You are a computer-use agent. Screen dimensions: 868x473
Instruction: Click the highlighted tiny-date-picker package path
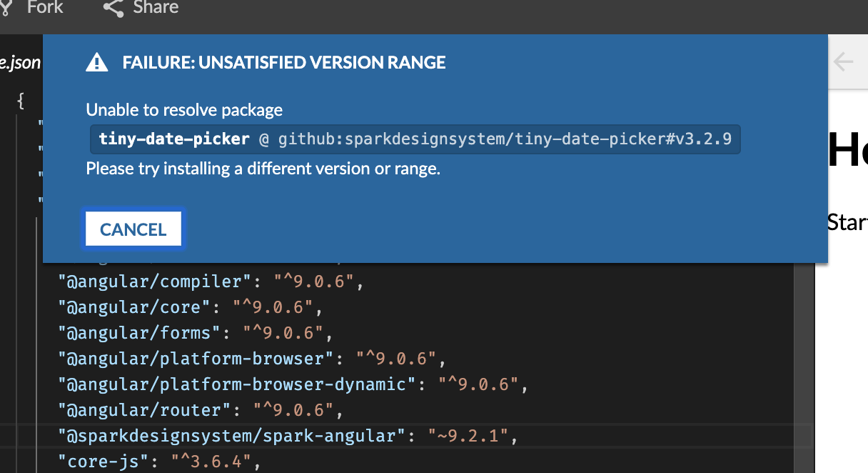[415, 139]
